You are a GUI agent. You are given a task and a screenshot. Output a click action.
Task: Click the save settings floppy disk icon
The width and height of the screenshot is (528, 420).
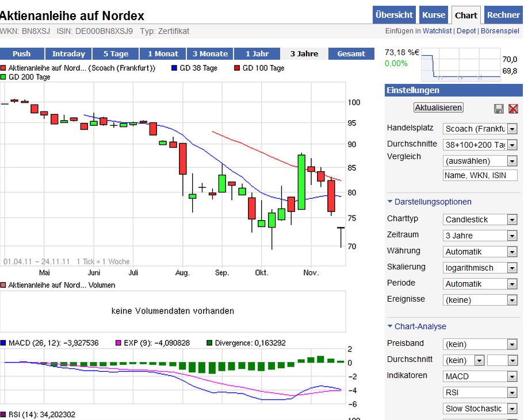coord(498,109)
